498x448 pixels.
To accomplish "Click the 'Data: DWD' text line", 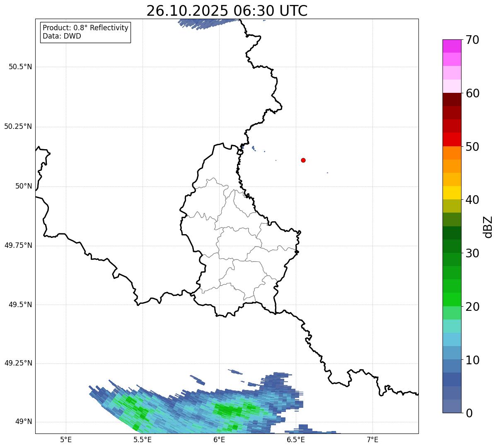I will pyautogui.click(x=62, y=36).
